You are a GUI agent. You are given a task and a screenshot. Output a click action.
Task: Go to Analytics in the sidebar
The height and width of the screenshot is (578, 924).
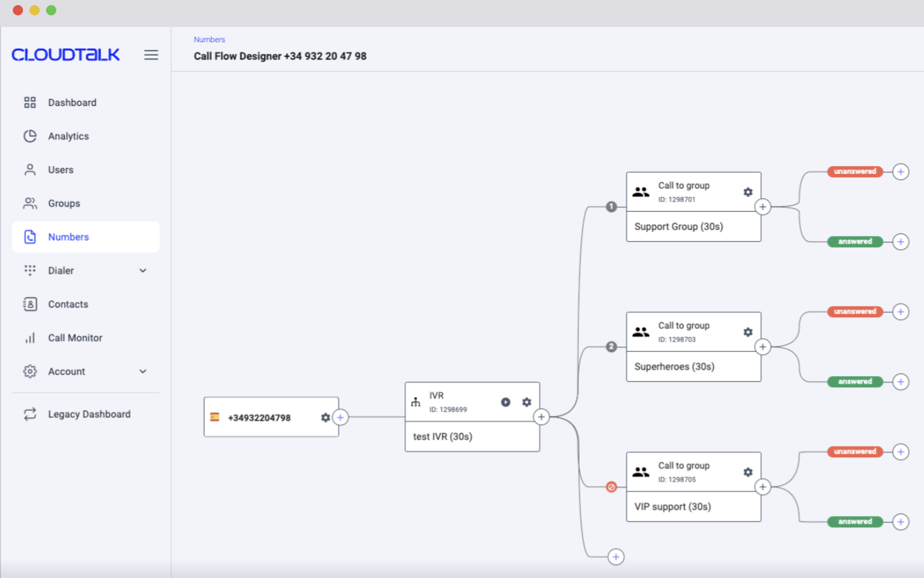68,136
